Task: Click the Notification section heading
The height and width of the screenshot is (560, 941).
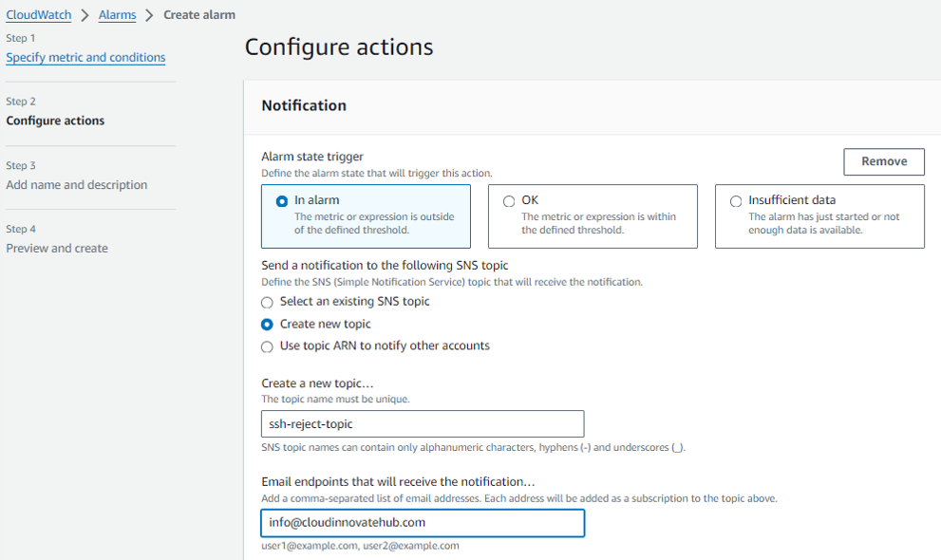Action: click(x=304, y=106)
